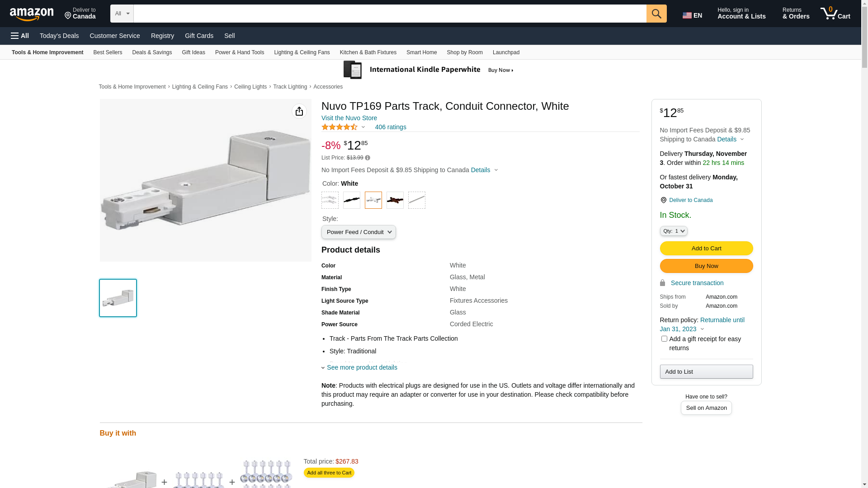Open the shopping cart icon

835,14
